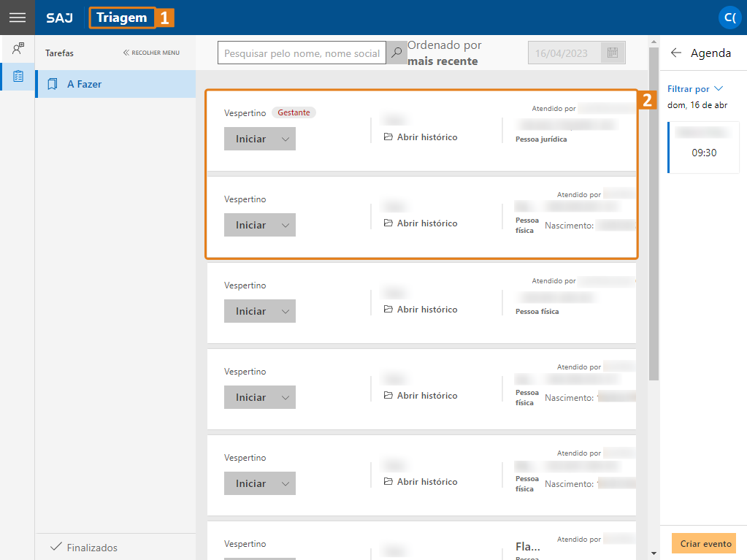Open Abrir histórico on the third card
The image size is (747, 560).
[421, 310]
